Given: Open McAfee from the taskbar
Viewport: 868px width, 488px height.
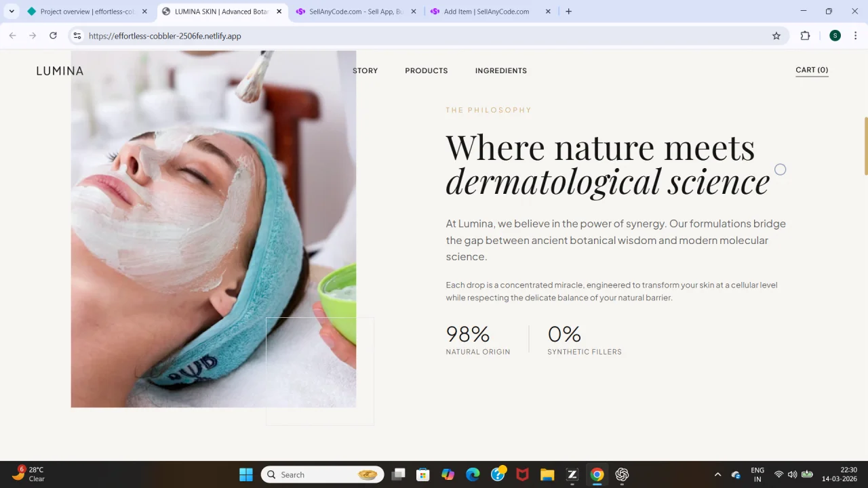Looking at the screenshot, I should (x=522, y=474).
